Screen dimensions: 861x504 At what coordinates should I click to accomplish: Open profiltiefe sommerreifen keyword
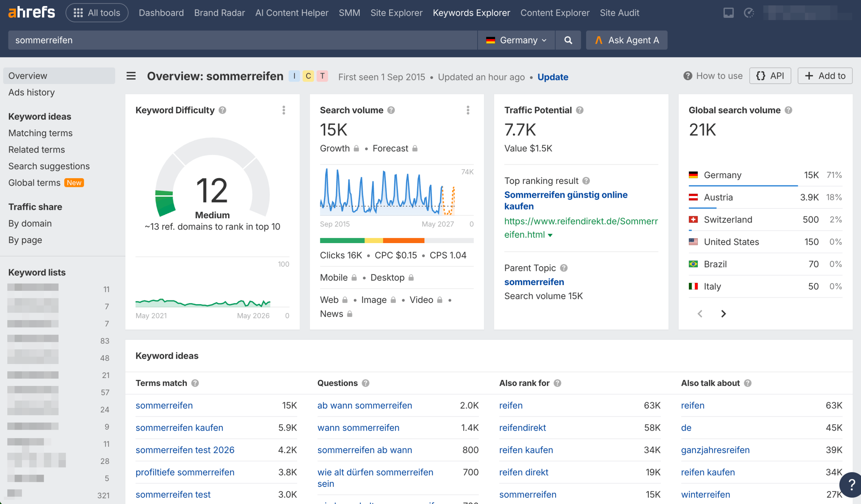[185, 472]
